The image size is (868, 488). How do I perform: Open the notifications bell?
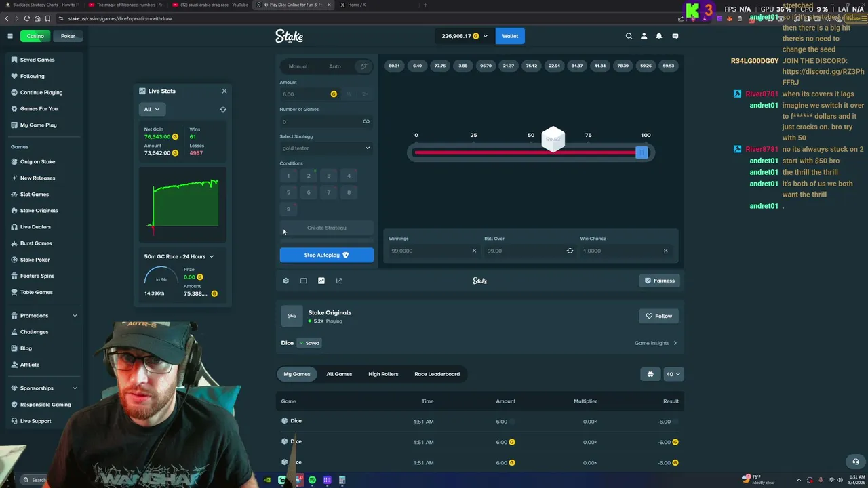coord(658,36)
